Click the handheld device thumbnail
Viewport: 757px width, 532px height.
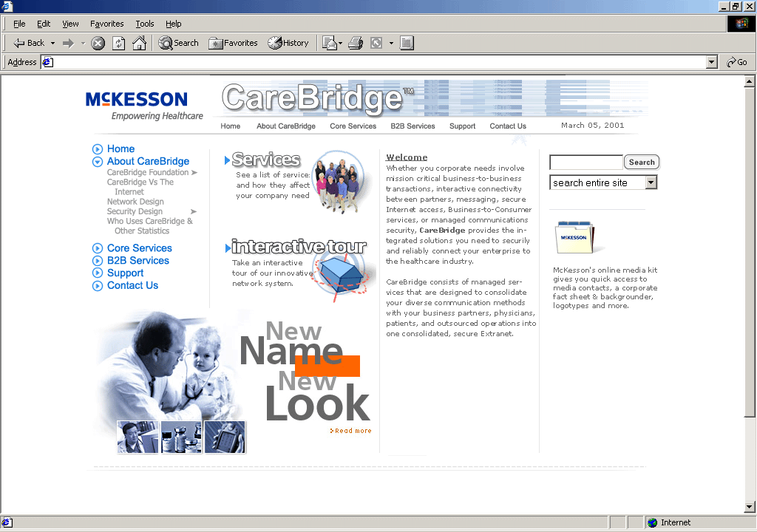coord(225,437)
